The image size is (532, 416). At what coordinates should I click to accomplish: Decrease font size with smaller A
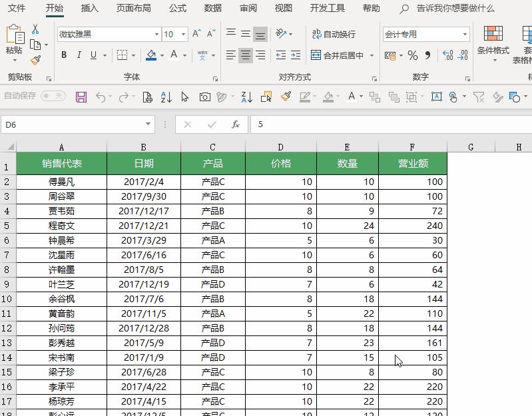[x=211, y=33]
